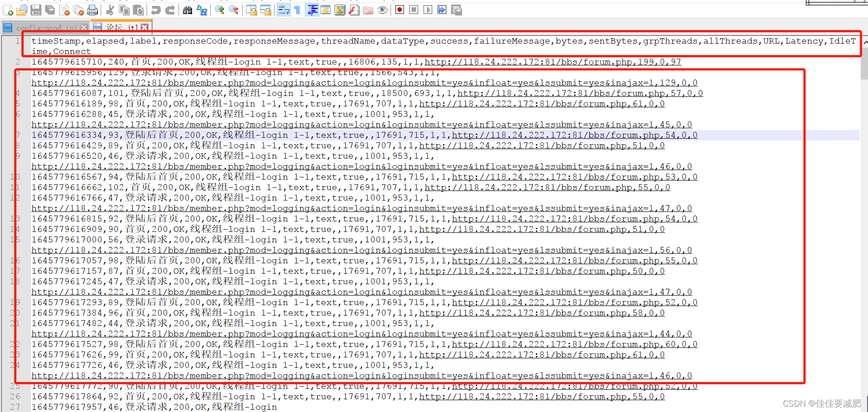Image resolution: width=868 pixels, height=412 pixels.
Task: Run macro multiple times icon
Action: pos(442,10)
